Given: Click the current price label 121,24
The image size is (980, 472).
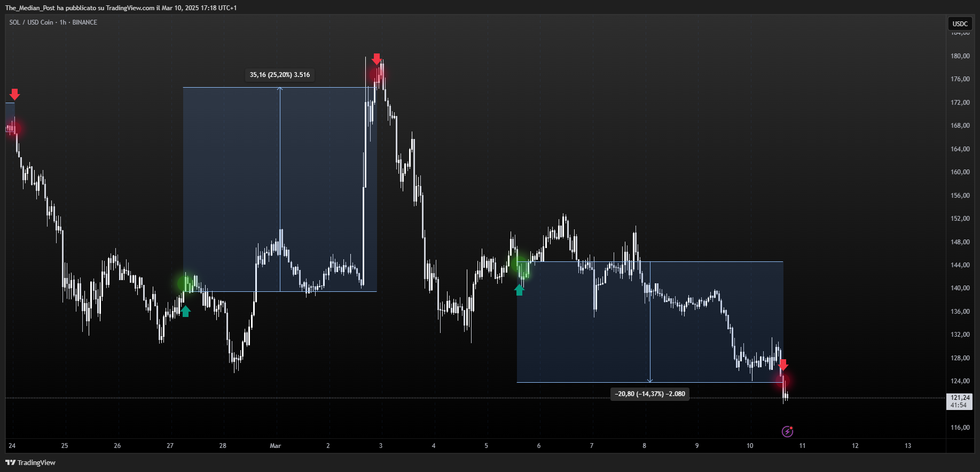Looking at the screenshot, I should pyautogui.click(x=960, y=398).
